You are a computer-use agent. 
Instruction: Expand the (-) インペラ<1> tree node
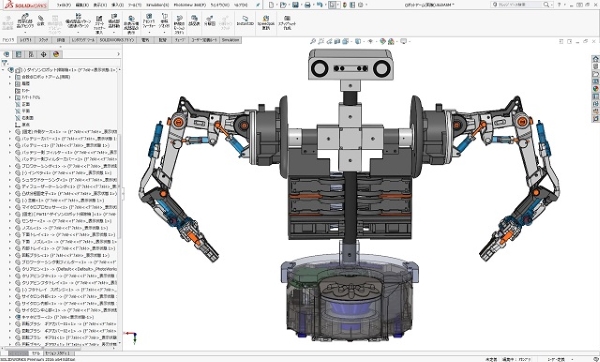(x=10, y=173)
